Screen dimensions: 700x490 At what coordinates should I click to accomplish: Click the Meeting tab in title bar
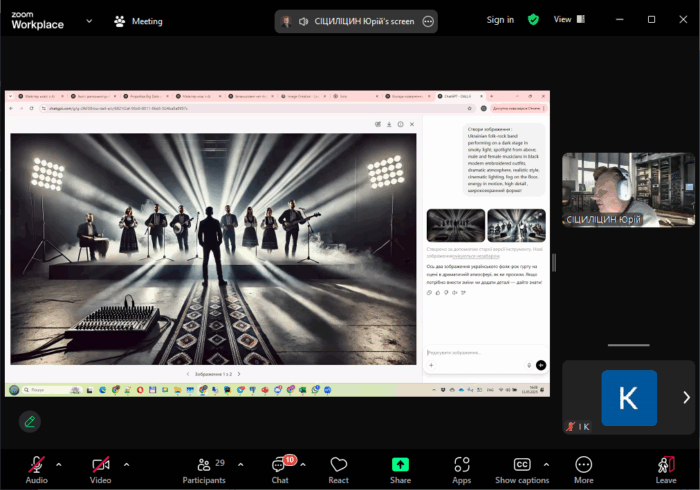(138, 21)
